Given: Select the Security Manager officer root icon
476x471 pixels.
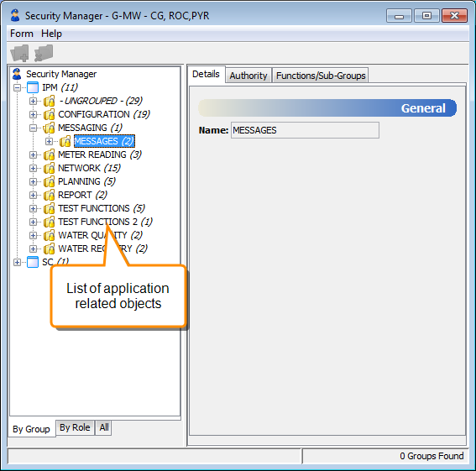Looking at the screenshot, I should pos(17,74).
